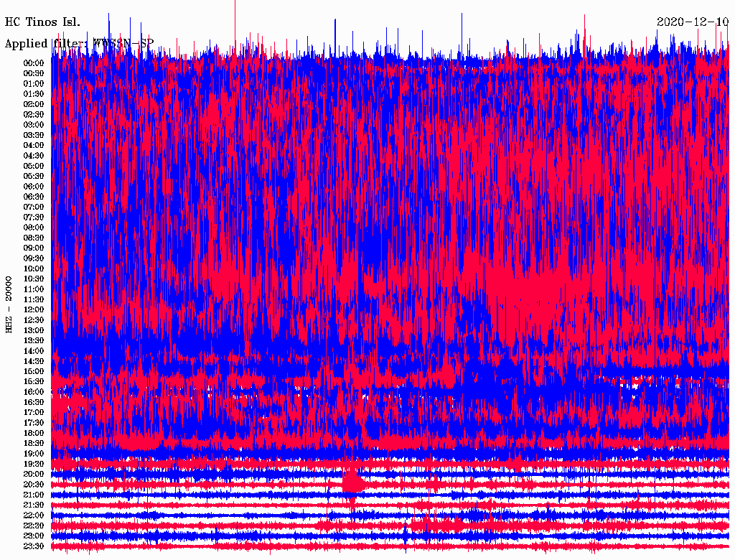This screenshot has width=735, height=560.
Task: Select the 19:00 time label
Action: 33,453
